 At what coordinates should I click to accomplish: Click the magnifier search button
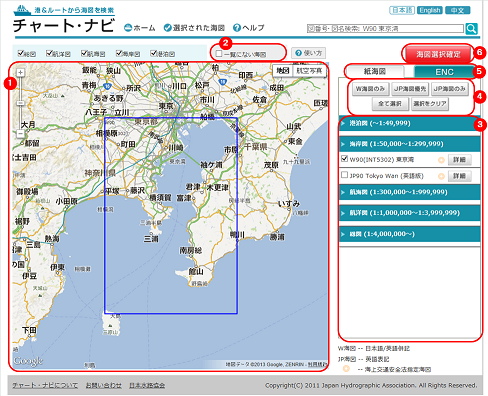tap(471, 29)
